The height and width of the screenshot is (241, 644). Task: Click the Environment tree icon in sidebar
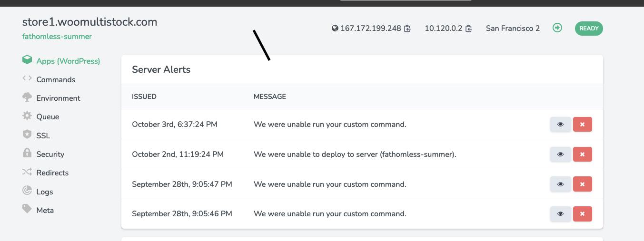click(x=27, y=97)
